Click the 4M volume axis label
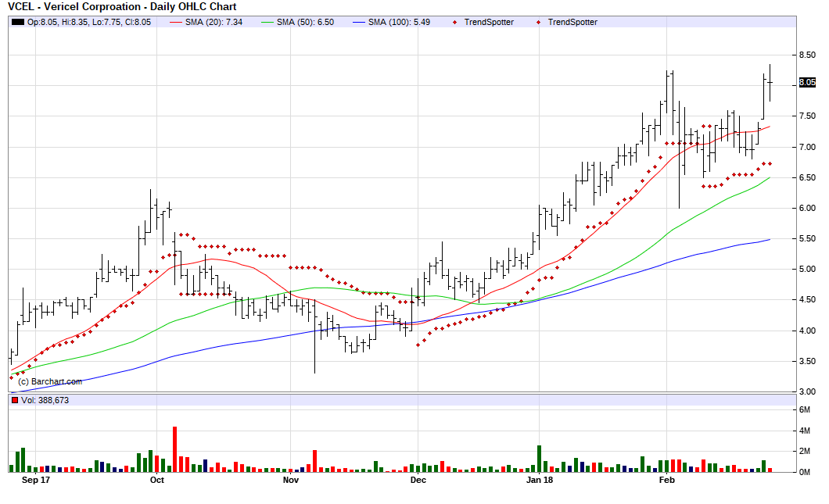The image size is (829, 504). pos(804,431)
